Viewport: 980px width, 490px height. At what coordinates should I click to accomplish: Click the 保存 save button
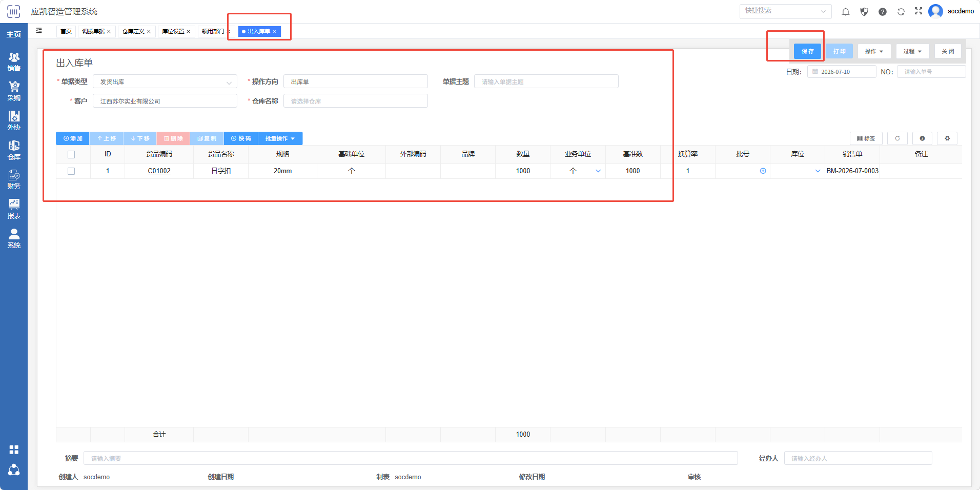[807, 51]
